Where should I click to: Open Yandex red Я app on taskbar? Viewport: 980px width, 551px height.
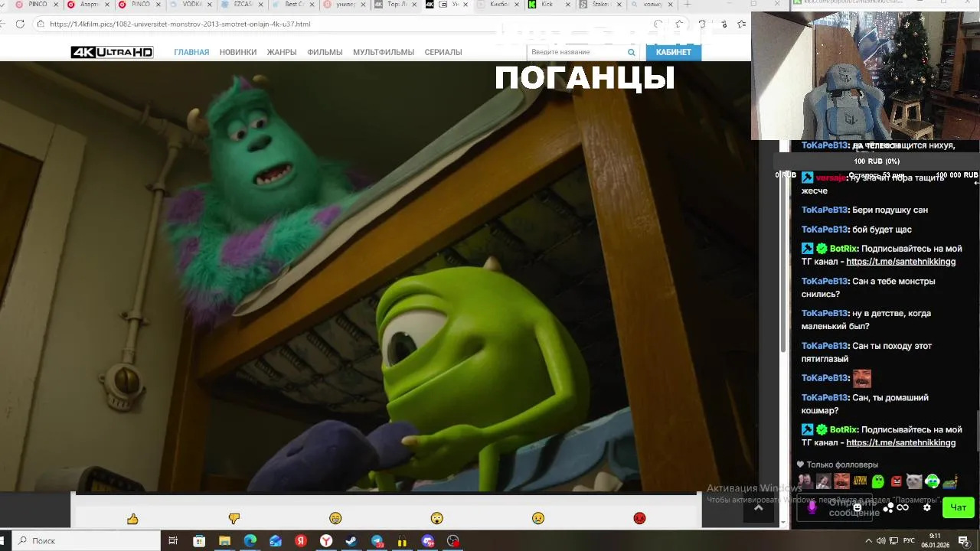tap(301, 541)
